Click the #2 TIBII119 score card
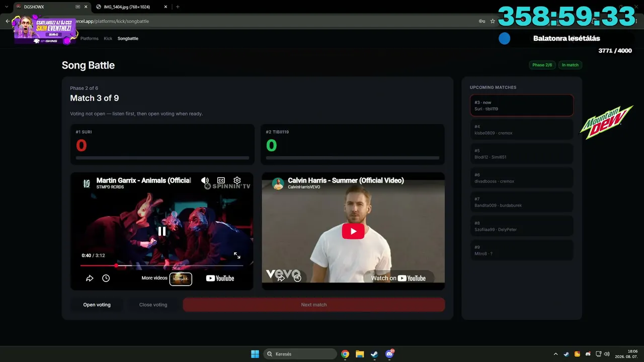 click(x=353, y=144)
